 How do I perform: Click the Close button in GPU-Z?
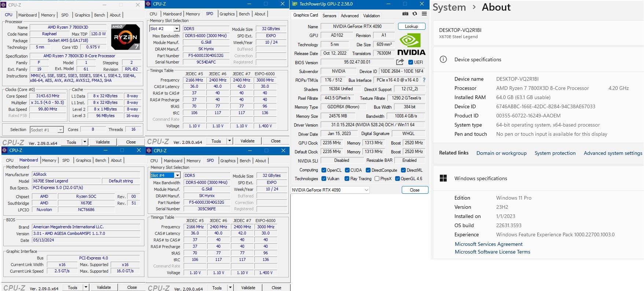415,190
